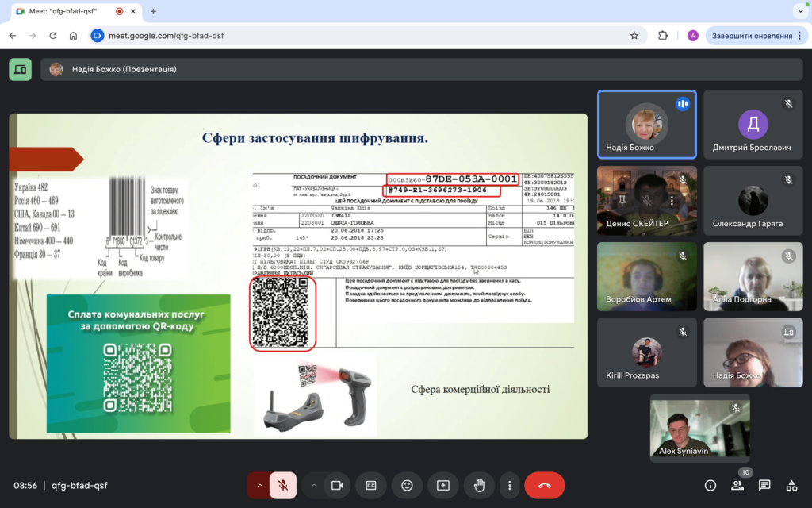
Task: Expand audio settings arrow
Action: coord(259,486)
